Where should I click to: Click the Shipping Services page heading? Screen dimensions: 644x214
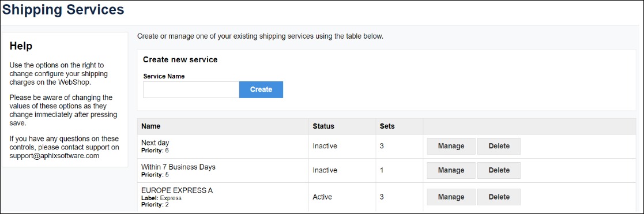coord(63,9)
